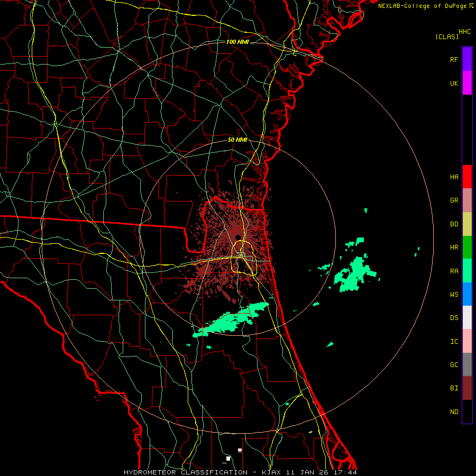Click the BD yellow legend swatch

[x=467, y=224]
